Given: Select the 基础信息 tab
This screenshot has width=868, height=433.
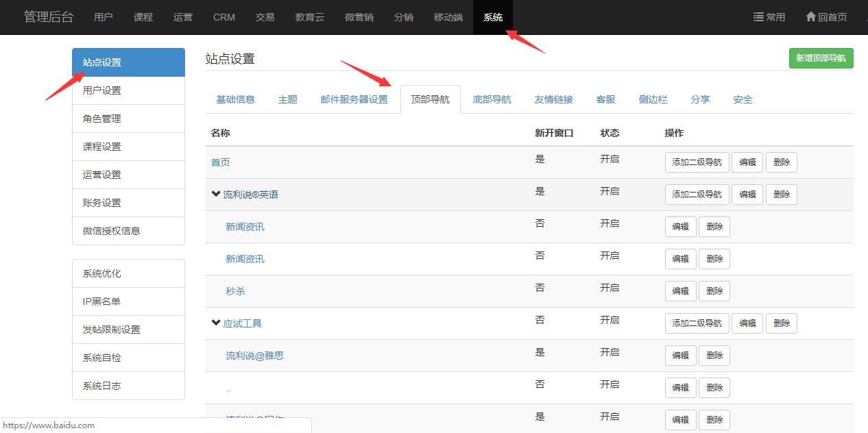Looking at the screenshot, I should pos(235,99).
